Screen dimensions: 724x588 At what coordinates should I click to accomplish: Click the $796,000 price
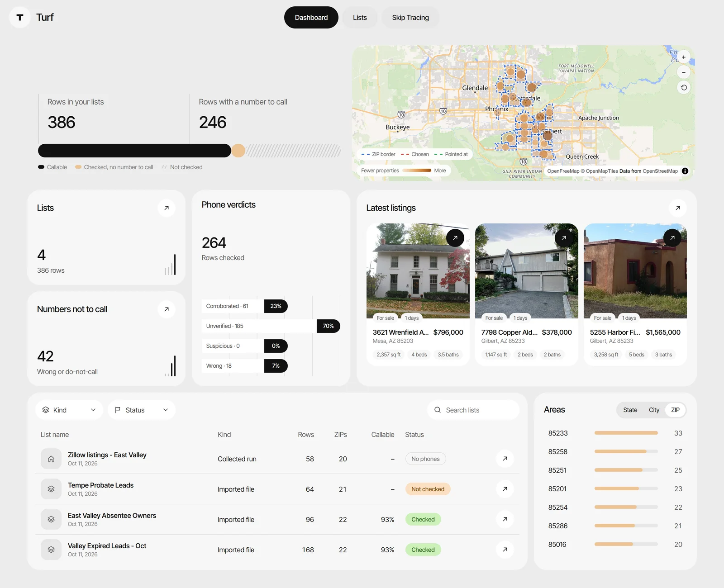click(x=448, y=332)
